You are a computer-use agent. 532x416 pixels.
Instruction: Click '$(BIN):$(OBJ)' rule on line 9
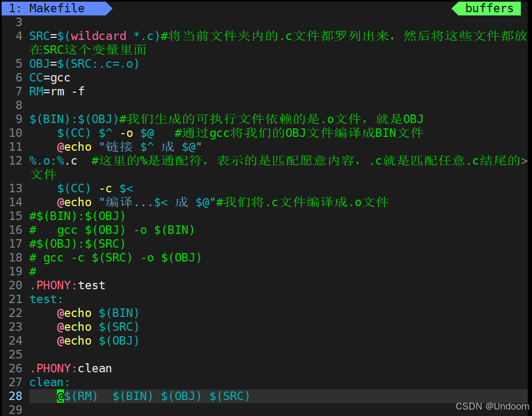pyautogui.click(x=73, y=119)
